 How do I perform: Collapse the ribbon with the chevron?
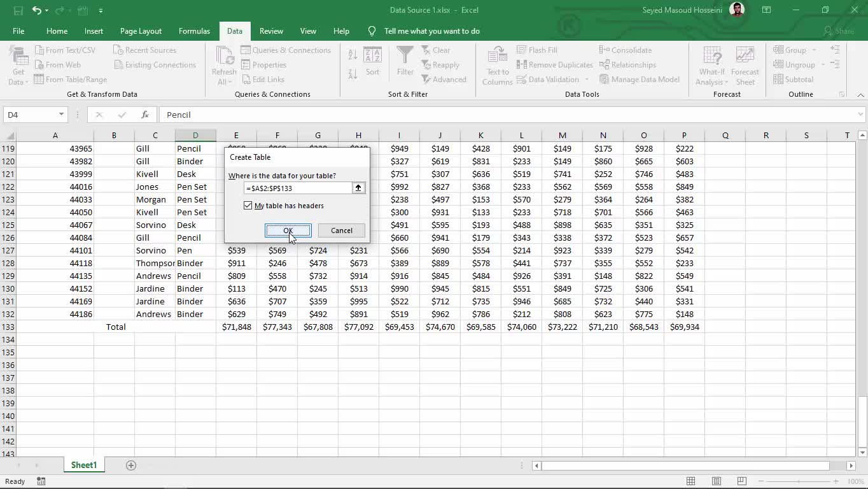pyautogui.click(x=860, y=95)
